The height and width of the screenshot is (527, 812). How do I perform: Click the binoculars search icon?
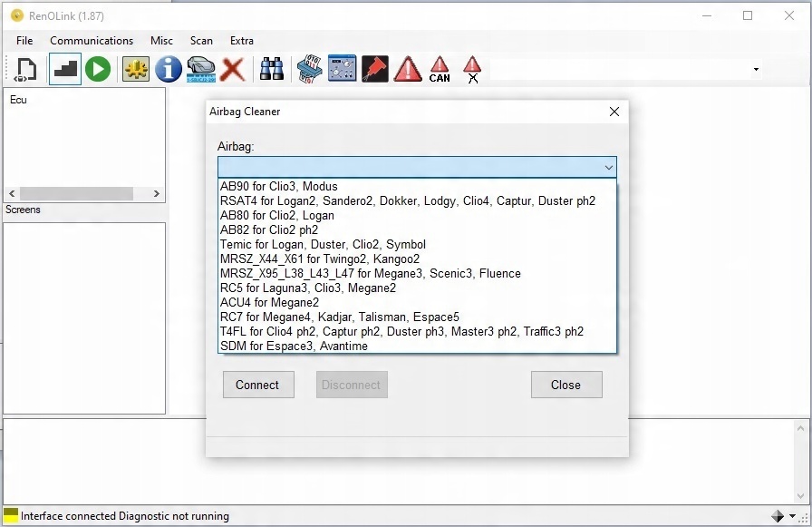tap(271, 69)
